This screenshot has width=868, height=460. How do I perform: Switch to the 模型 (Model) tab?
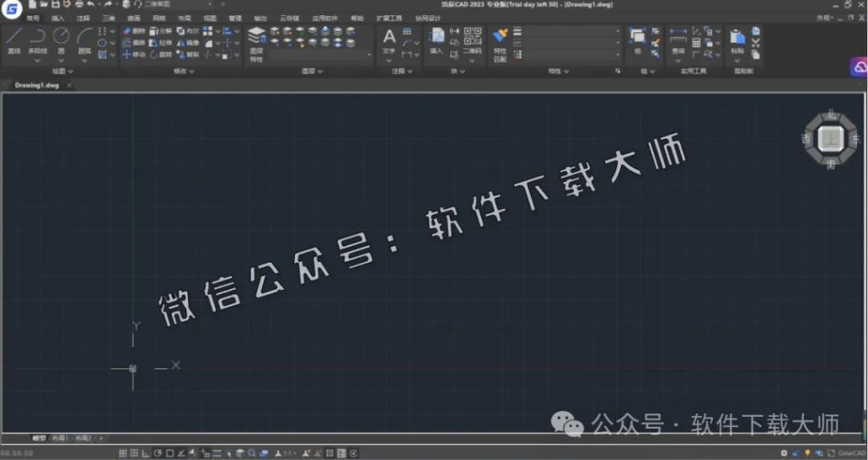coord(39,439)
